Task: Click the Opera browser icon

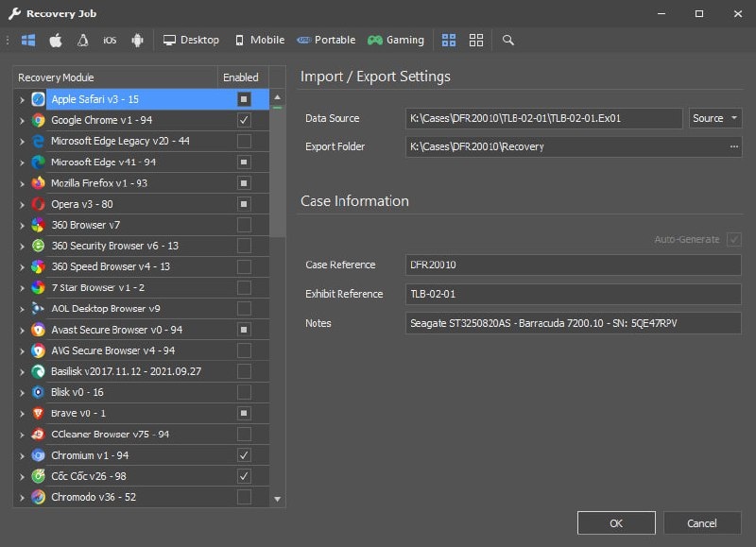Action: coord(38,204)
